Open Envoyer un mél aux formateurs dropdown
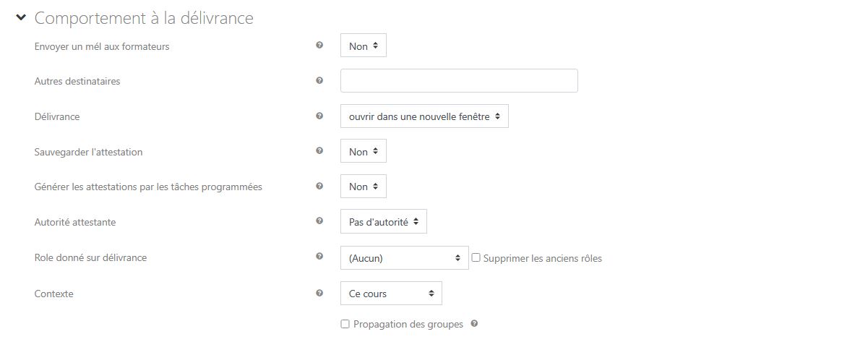Image resolution: width=868 pixels, height=342 pixels. [x=364, y=46]
